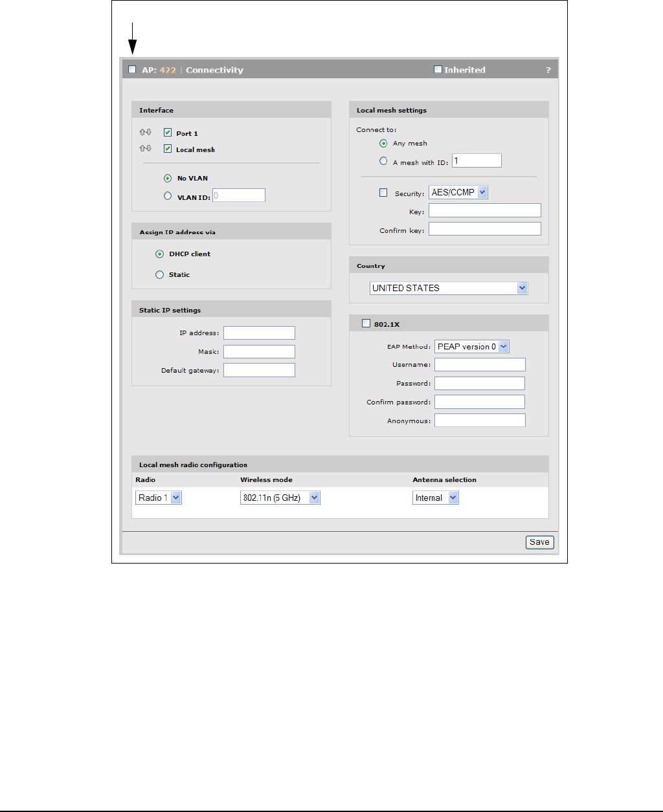
Task: Click the Port 1 up/down arrows icon
Action: click(x=145, y=133)
